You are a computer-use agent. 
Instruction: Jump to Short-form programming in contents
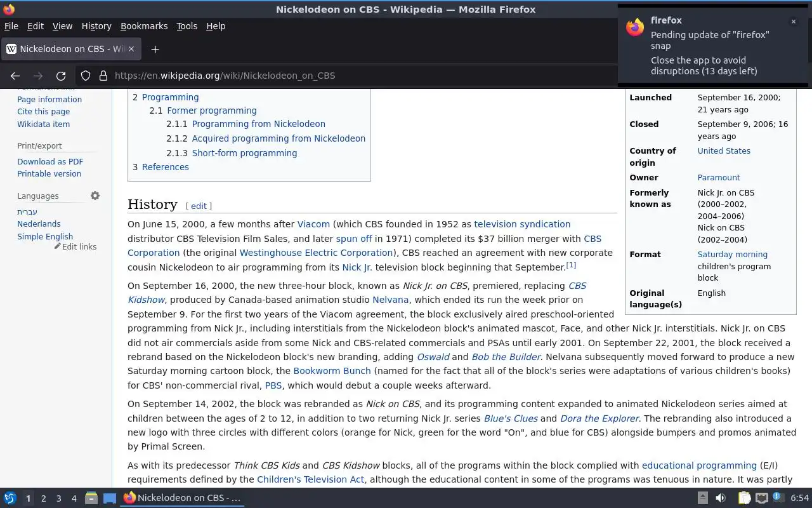click(x=244, y=153)
